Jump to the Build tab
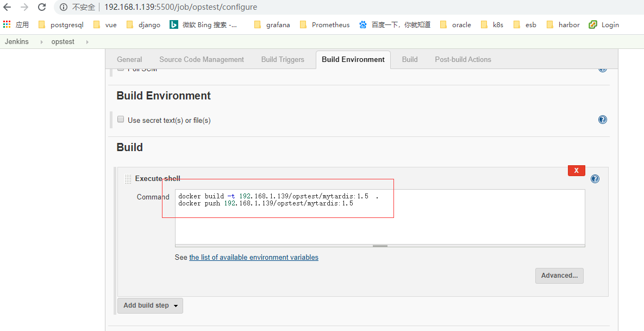This screenshot has height=331, width=644. [x=410, y=60]
